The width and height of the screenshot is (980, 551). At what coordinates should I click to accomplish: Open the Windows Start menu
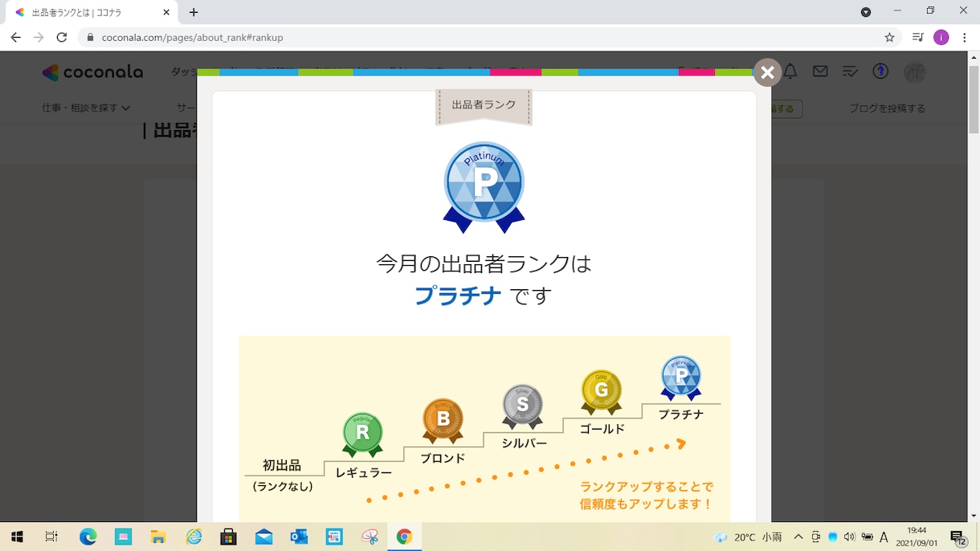(x=16, y=537)
